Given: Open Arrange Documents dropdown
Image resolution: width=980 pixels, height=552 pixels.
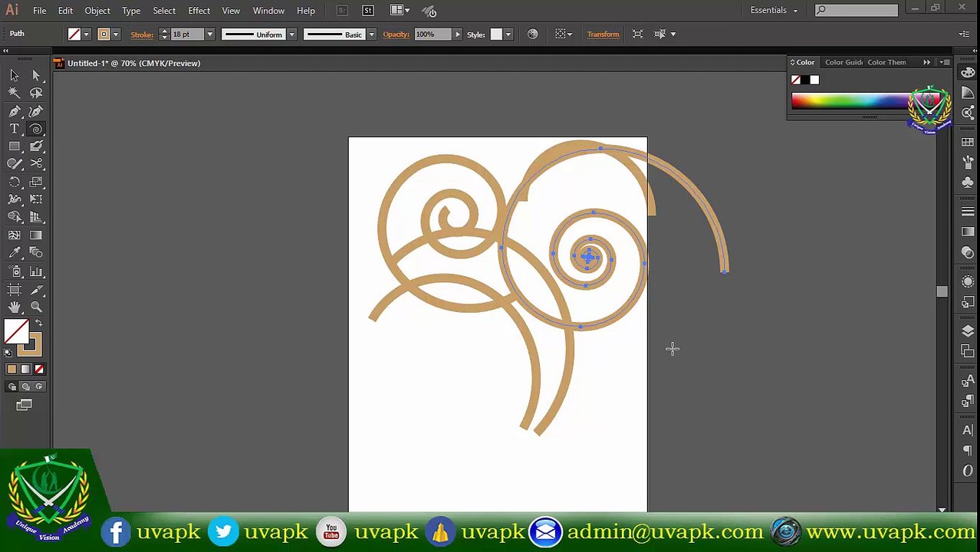Looking at the screenshot, I should point(400,10).
